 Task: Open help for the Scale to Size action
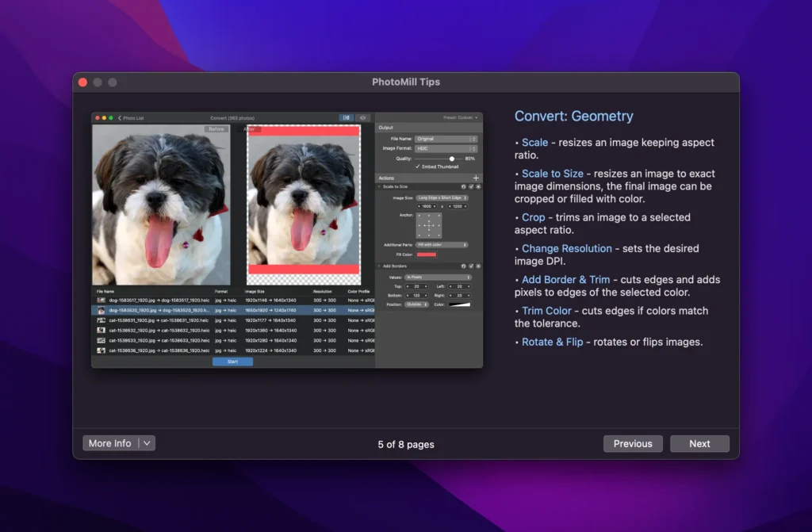coord(465,186)
